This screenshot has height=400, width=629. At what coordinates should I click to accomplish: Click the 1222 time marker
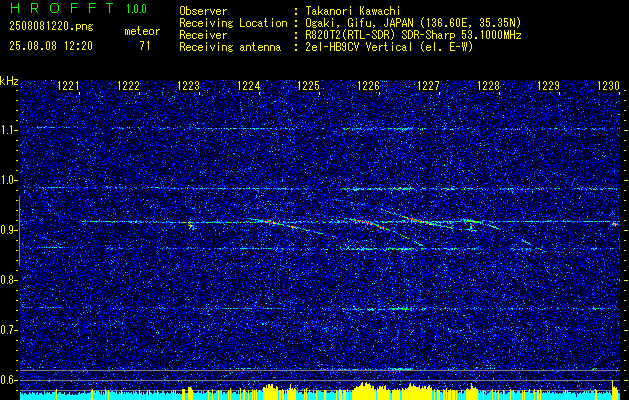128,86
